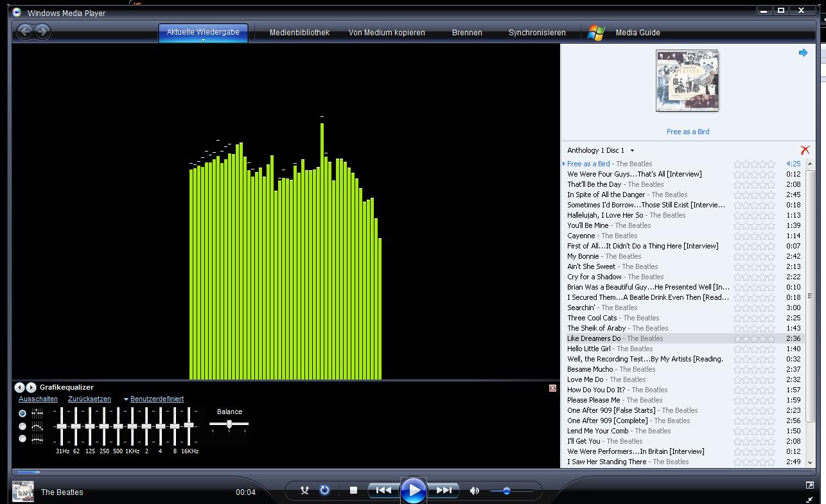The height and width of the screenshot is (504, 826).
Task: Skip to the next track
Action: [x=444, y=491]
